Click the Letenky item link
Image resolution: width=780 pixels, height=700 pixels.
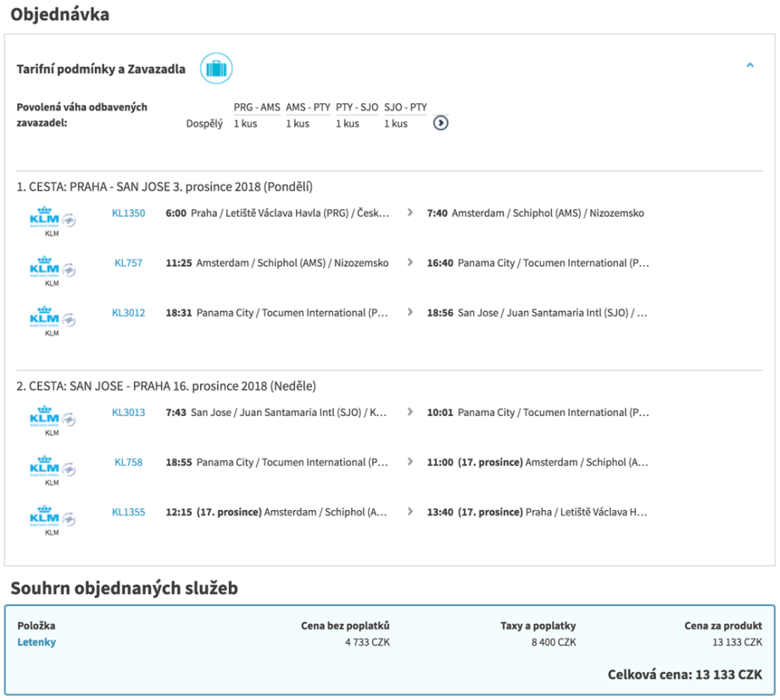point(36,642)
